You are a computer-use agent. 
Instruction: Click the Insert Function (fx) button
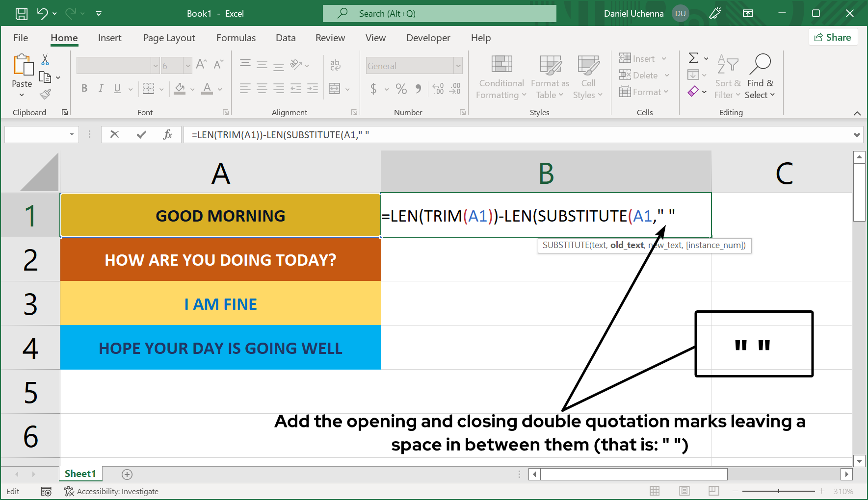(168, 134)
